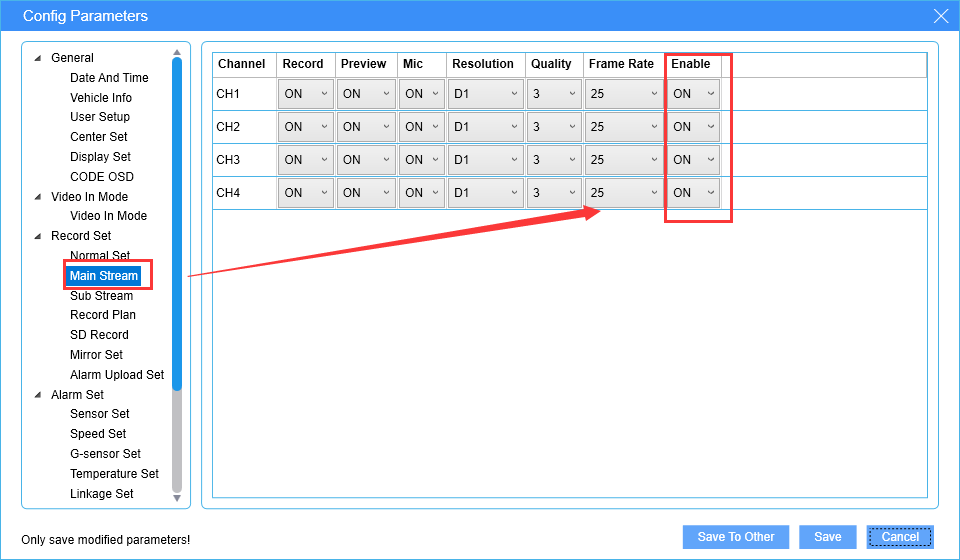The height and width of the screenshot is (560, 960).
Task: Open CH1 Preview dropdown
Action: click(x=366, y=94)
